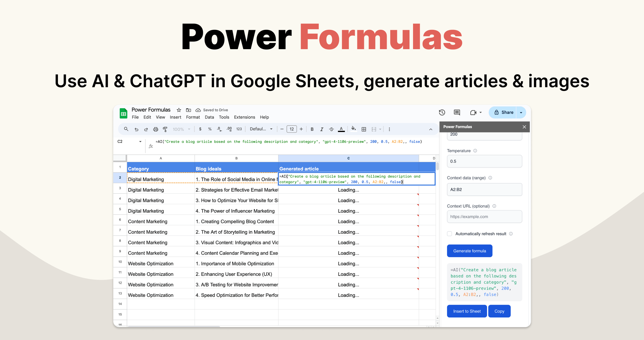Click the Share button
This screenshot has height=340, width=644.
(503, 112)
